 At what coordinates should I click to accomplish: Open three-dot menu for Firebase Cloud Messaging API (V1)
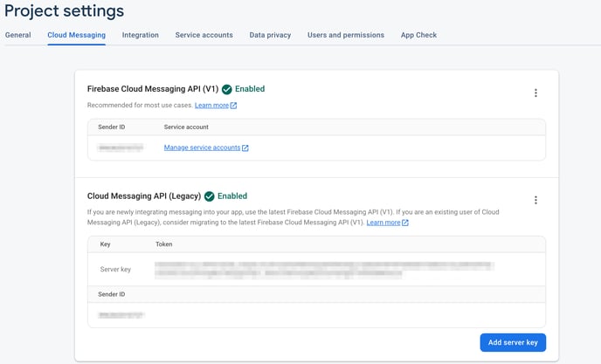(x=535, y=93)
